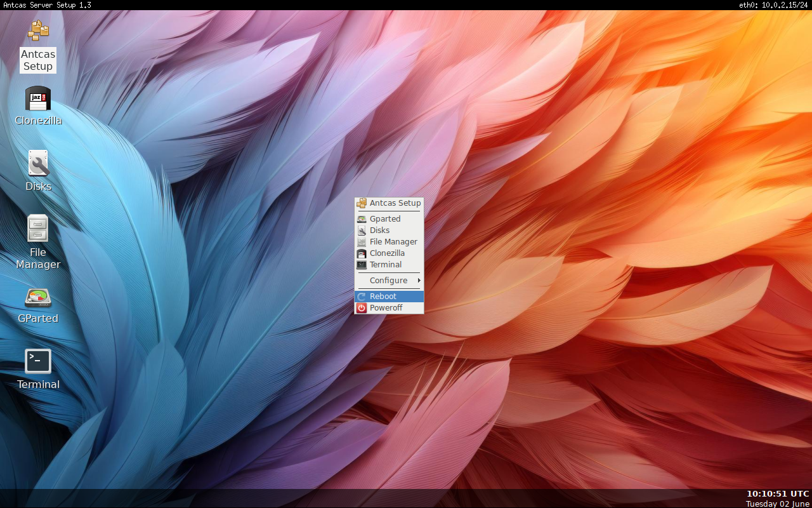Screen dimensions: 812x508
Task: Click the Clonezilla icon in context menu
Action: coord(362,253)
